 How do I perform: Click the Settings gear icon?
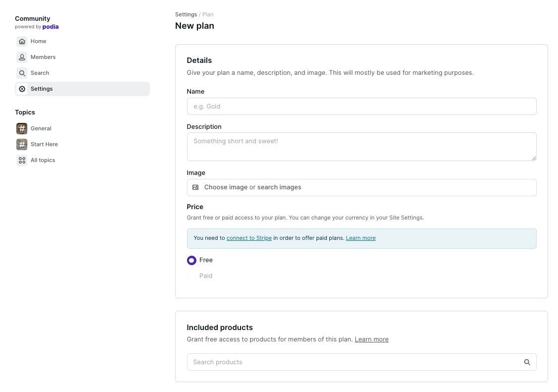pos(22,89)
